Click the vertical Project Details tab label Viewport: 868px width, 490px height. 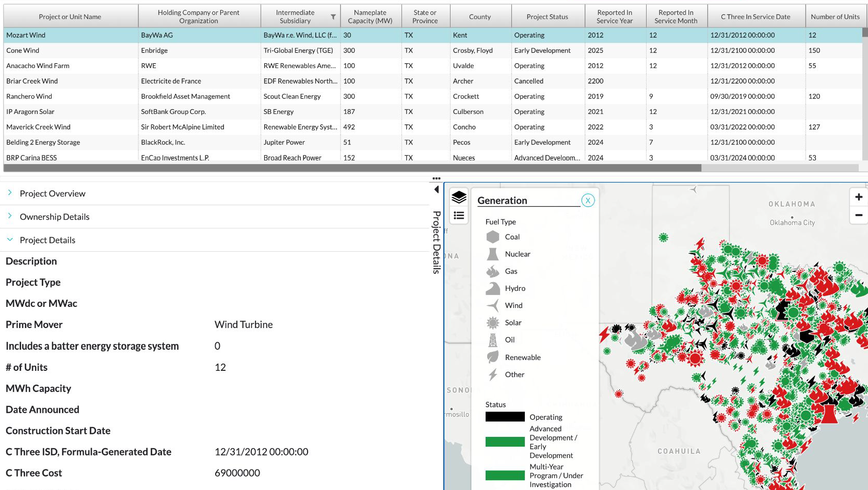(437, 242)
